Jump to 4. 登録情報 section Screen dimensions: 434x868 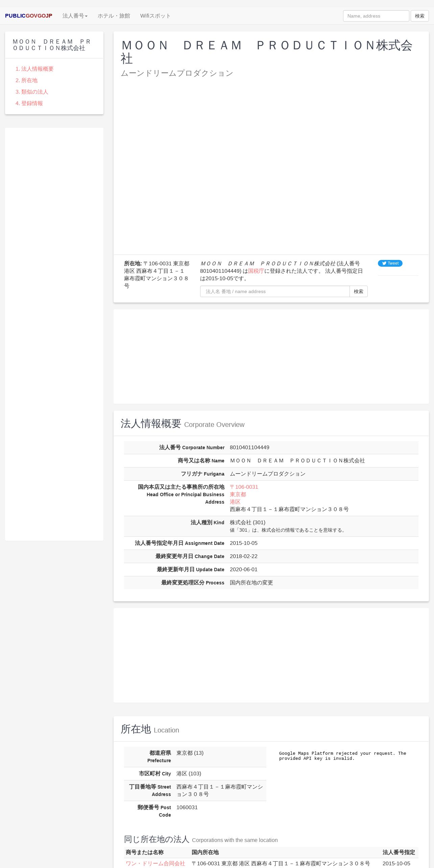[29, 103]
